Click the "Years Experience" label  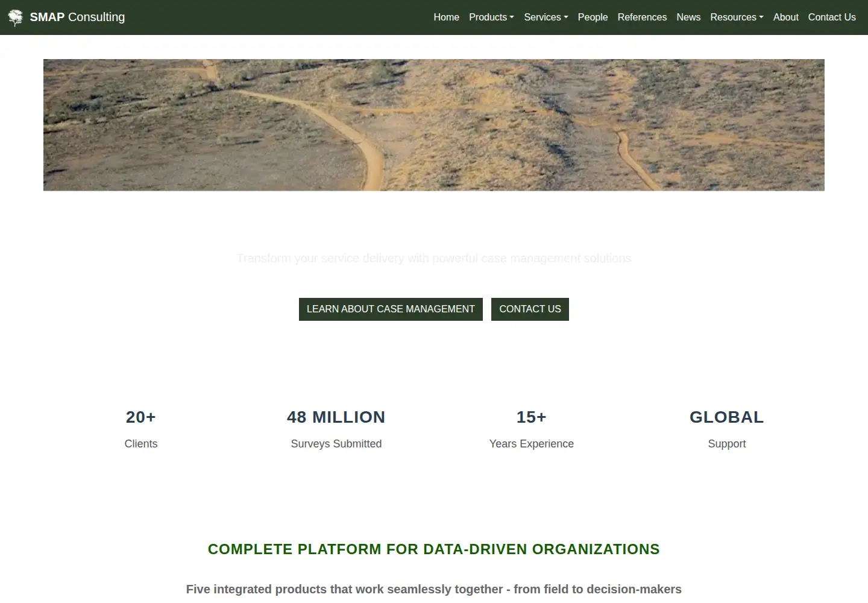pos(532,444)
